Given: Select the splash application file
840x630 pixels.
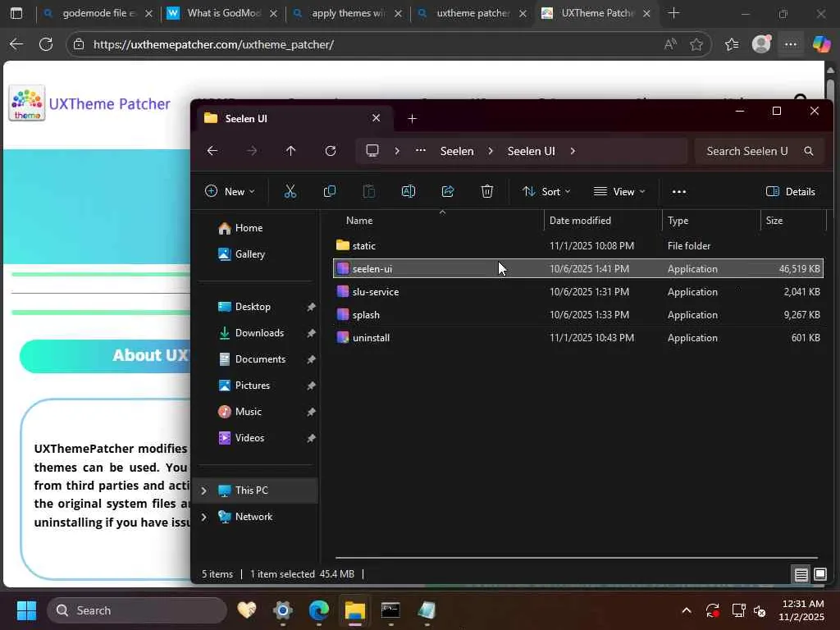Looking at the screenshot, I should 578,314.
